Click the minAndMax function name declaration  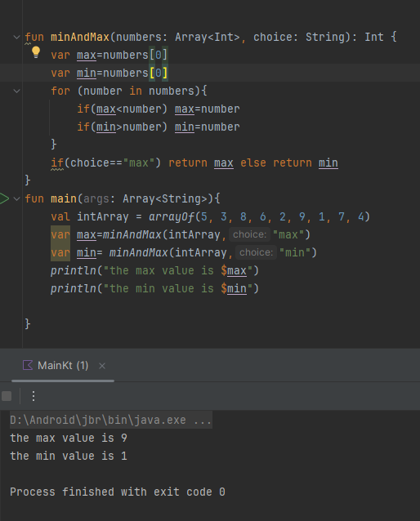point(80,38)
